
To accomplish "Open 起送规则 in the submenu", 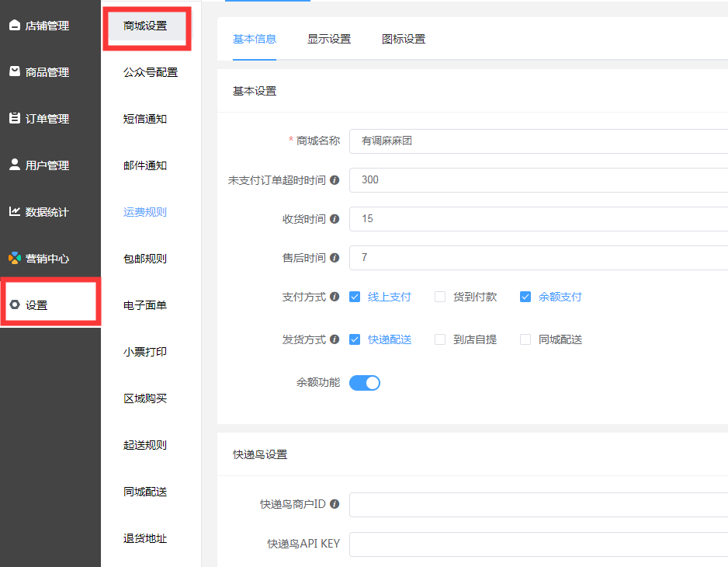I will tap(145, 445).
